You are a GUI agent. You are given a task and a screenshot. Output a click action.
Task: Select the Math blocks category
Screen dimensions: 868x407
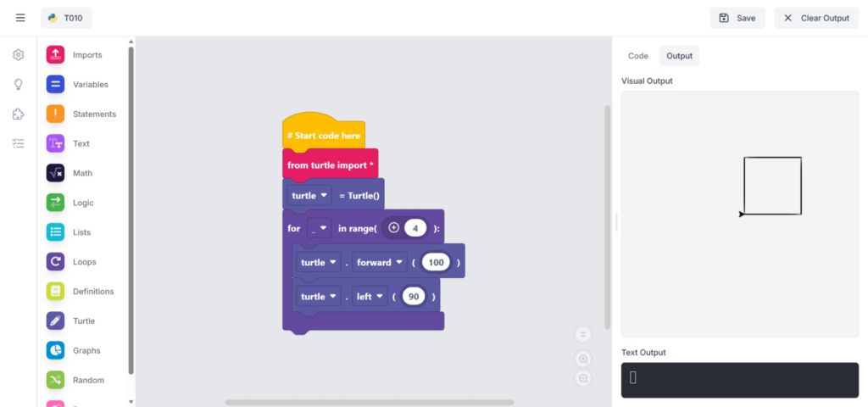pyautogui.click(x=82, y=173)
